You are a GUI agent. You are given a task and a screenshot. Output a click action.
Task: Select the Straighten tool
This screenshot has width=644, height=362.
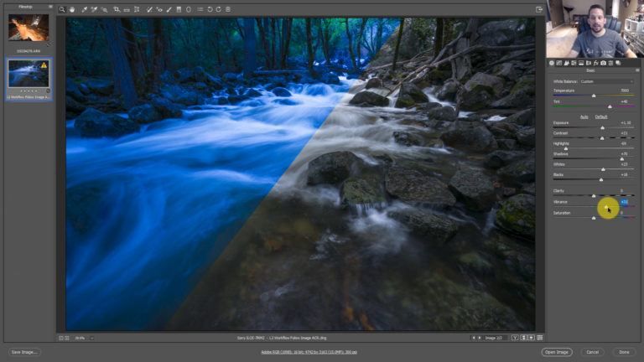point(127,9)
